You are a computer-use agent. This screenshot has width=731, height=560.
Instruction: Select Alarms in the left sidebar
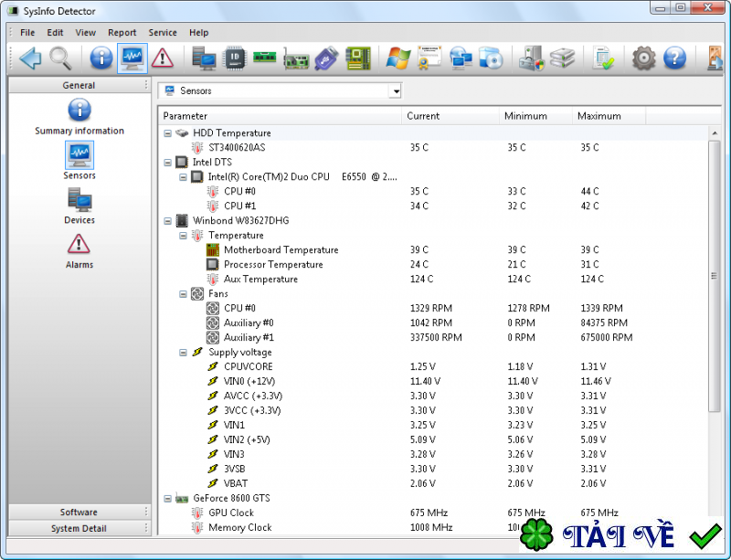pos(79,250)
